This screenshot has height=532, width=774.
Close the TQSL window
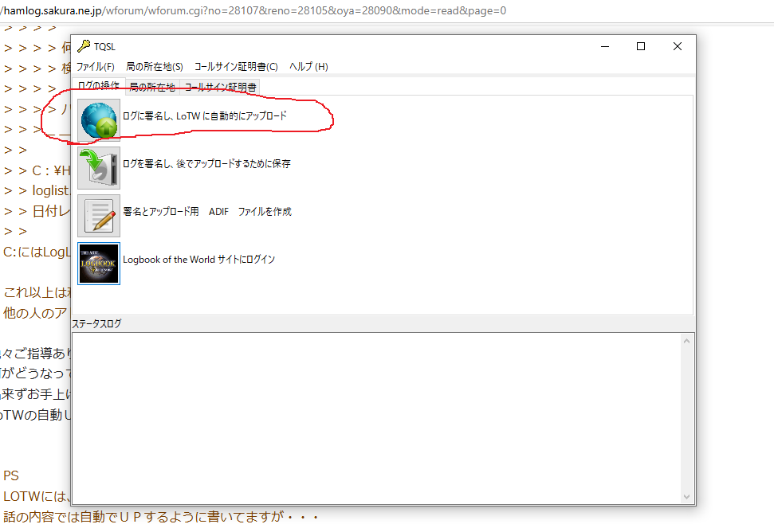point(677,46)
